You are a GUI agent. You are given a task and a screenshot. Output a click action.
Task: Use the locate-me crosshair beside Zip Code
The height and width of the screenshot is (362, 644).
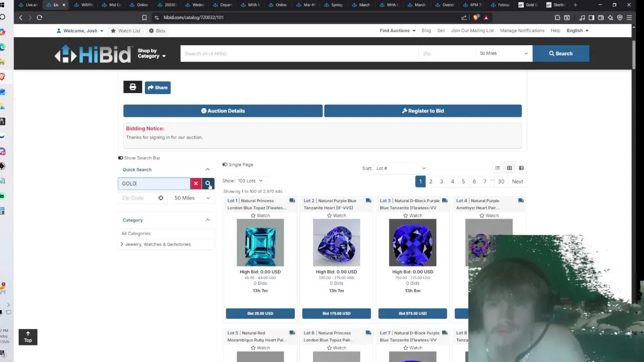[160, 198]
